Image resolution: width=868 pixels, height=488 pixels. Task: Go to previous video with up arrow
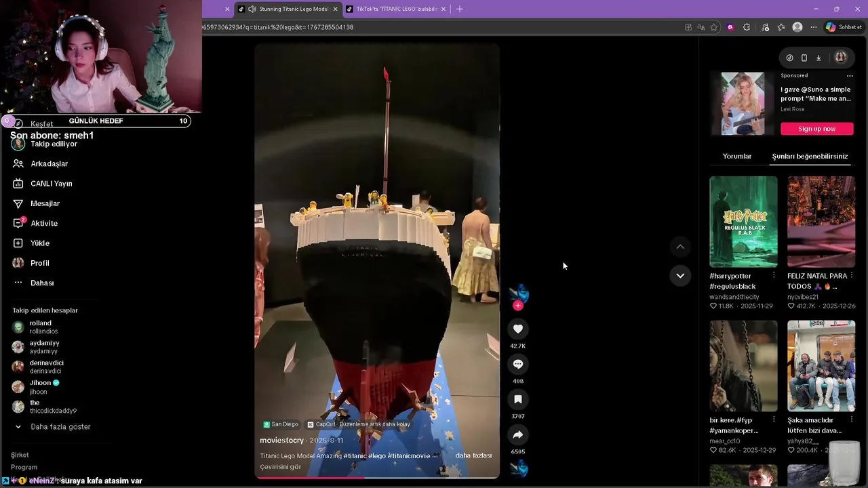680,247
